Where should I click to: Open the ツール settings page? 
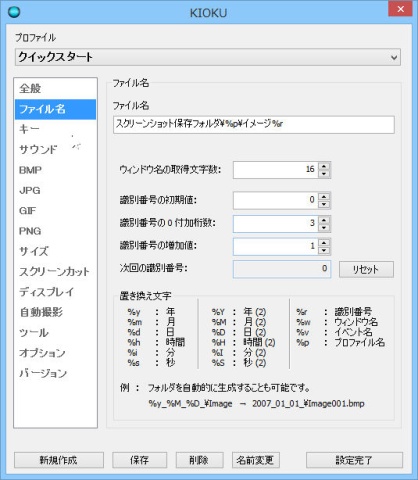55,333
